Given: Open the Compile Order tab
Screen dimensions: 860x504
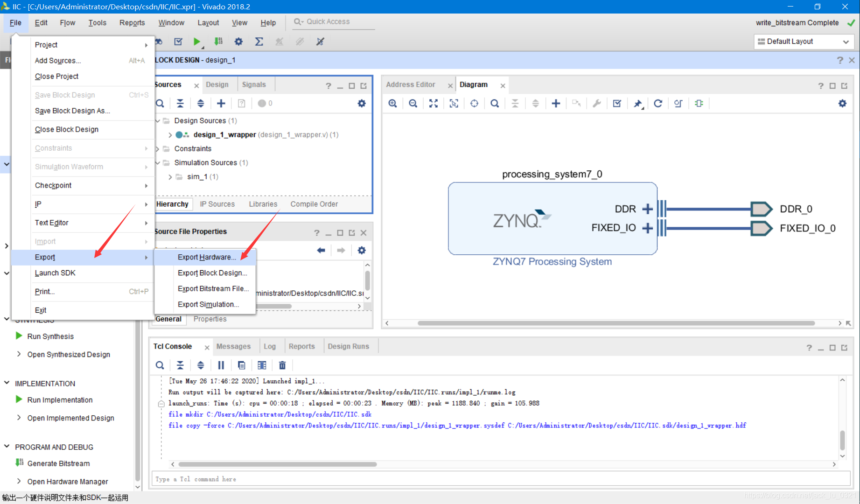Looking at the screenshot, I should 314,204.
